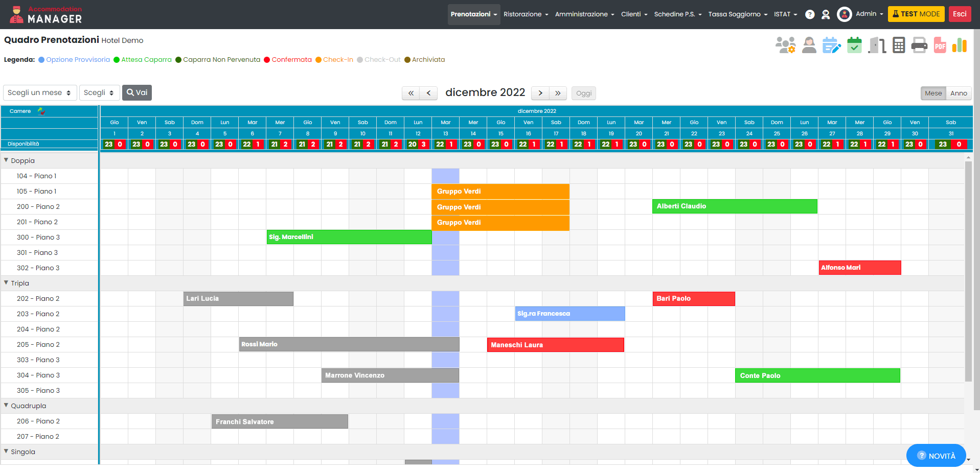This screenshot has width=980, height=473.
Task: Open the Tassa Soggiorno menu
Action: point(737,14)
